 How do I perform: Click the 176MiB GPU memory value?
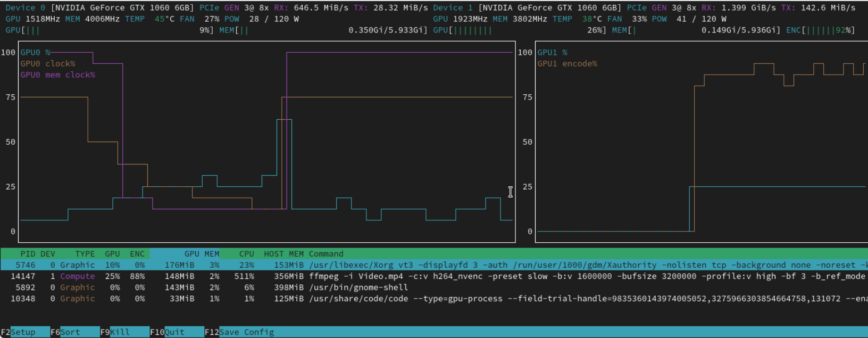tap(179, 265)
